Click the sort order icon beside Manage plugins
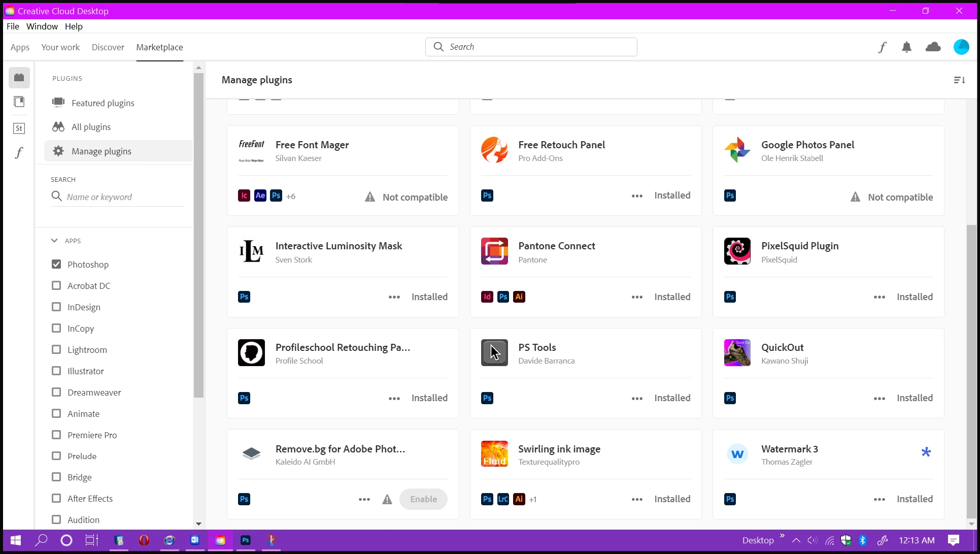 (959, 80)
